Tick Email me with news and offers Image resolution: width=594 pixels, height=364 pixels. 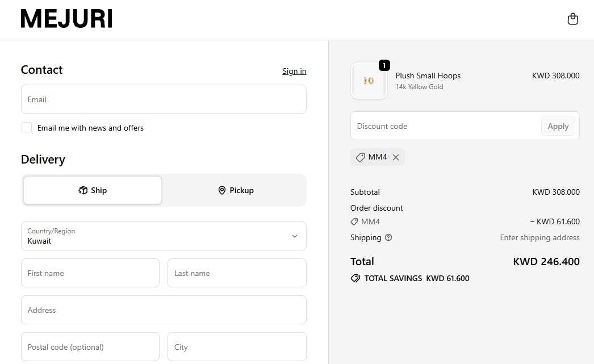[x=27, y=127]
